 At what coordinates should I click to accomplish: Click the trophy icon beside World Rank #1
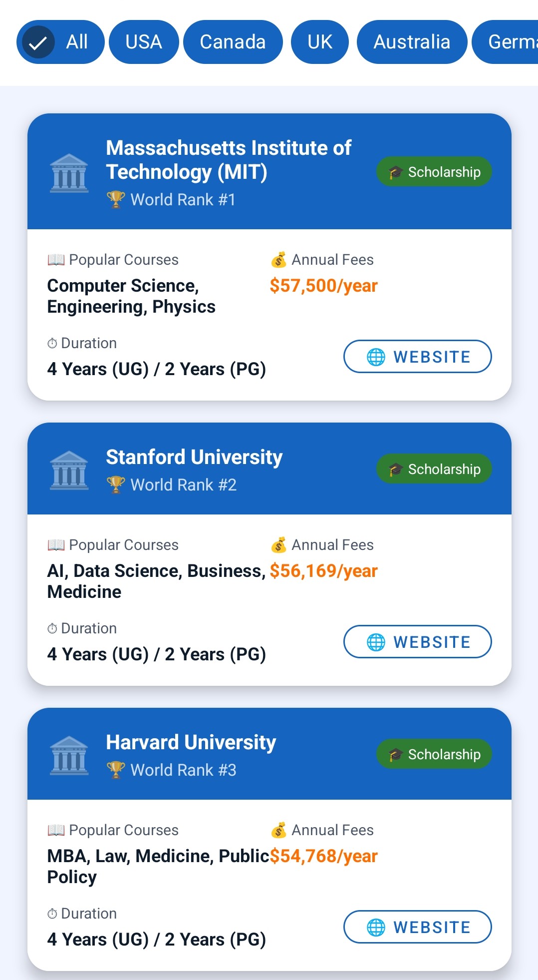(116, 199)
